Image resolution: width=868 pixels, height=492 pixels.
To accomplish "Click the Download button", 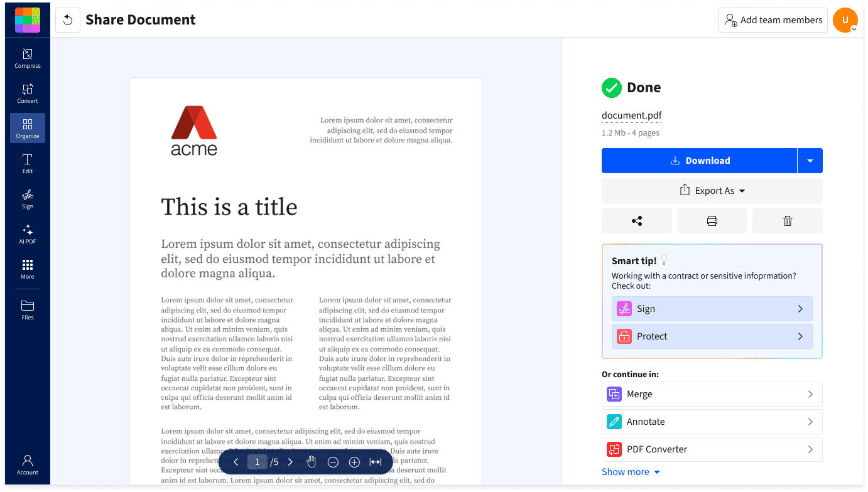I will pyautogui.click(x=700, y=161).
